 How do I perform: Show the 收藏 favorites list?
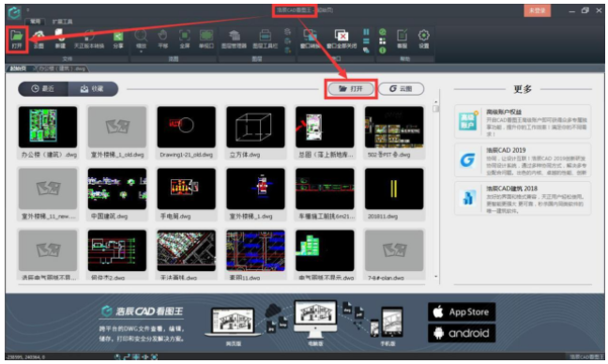click(93, 89)
